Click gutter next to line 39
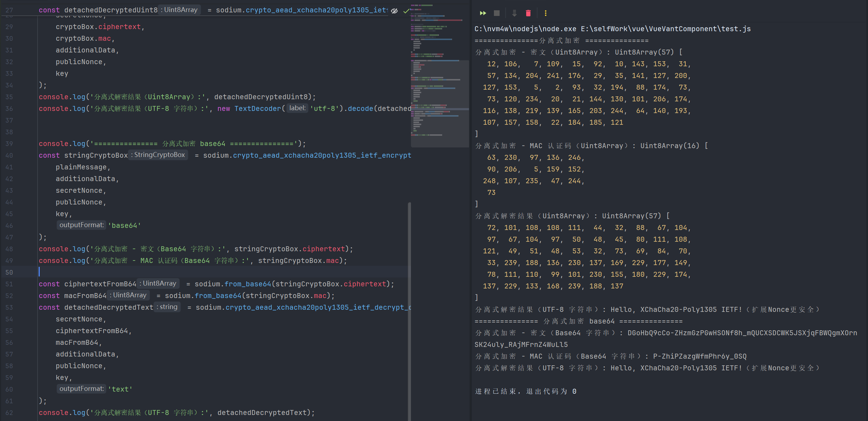Image resolution: width=868 pixels, height=421 pixels. (9, 144)
